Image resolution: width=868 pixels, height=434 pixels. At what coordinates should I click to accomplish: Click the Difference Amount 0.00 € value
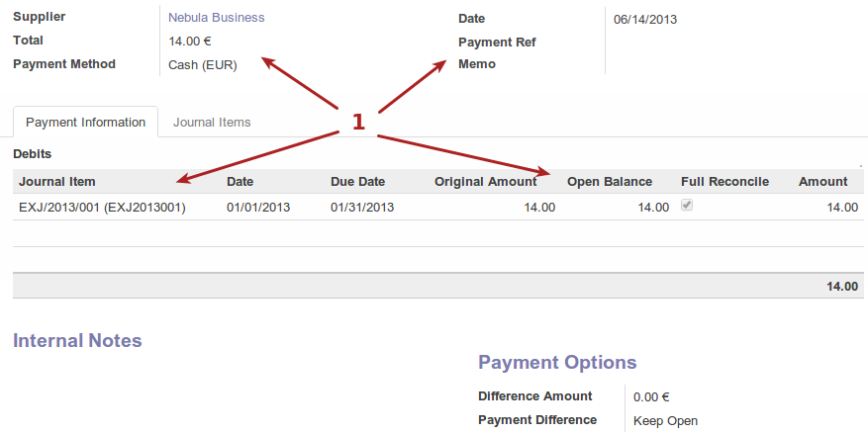pyautogui.click(x=651, y=397)
